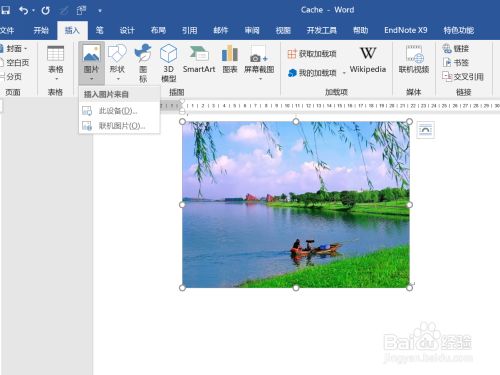Undo the last action
The image size is (500, 375).
(23, 10)
